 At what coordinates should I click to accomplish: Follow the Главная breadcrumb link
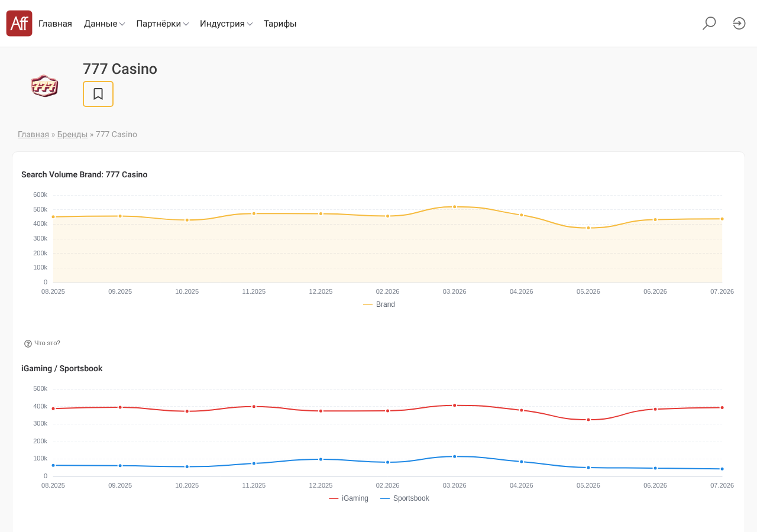click(33, 135)
